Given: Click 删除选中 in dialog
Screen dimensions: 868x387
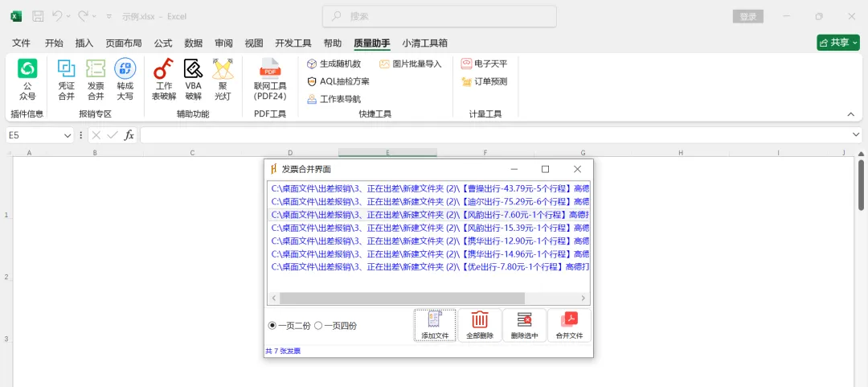Looking at the screenshot, I should 524,326.
